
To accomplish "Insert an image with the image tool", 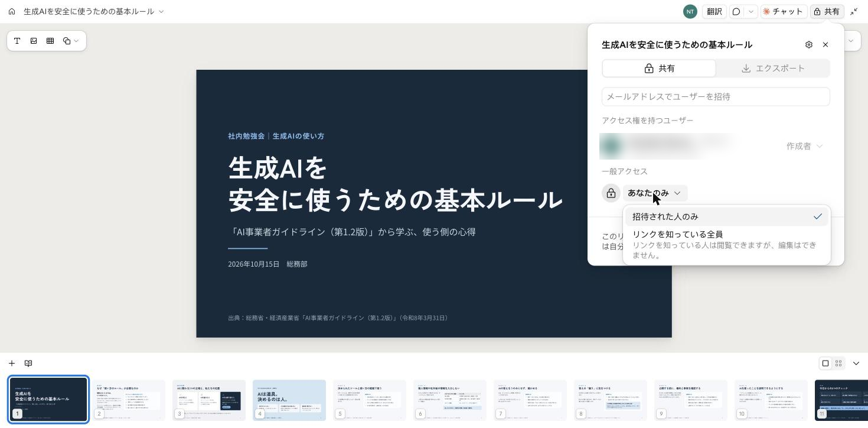I will pyautogui.click(x=34, y=41).
